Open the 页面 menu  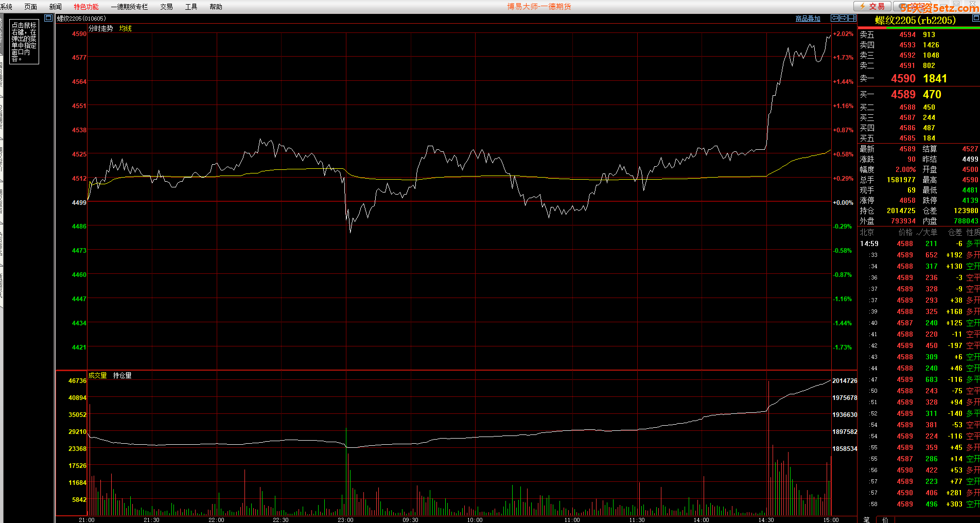(31, 7)
